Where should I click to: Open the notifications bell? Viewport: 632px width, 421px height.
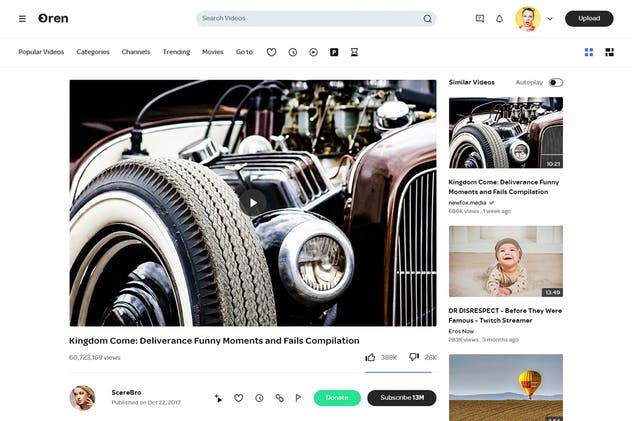[499, 19]
